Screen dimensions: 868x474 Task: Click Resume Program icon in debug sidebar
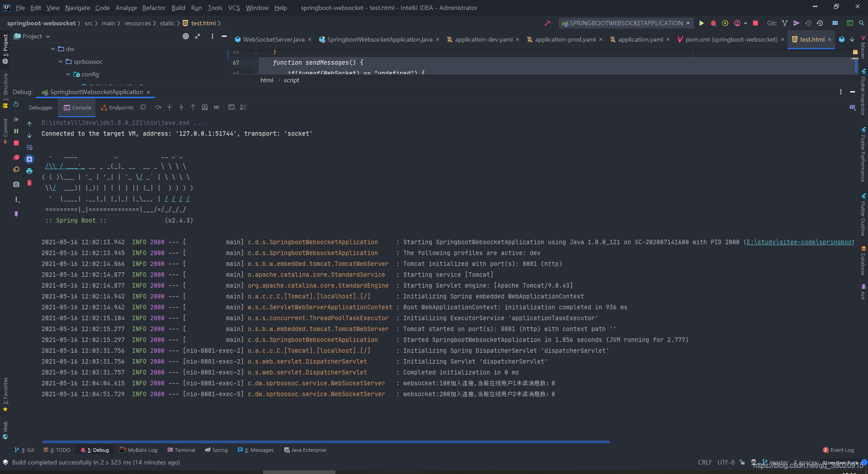(16, 119)
